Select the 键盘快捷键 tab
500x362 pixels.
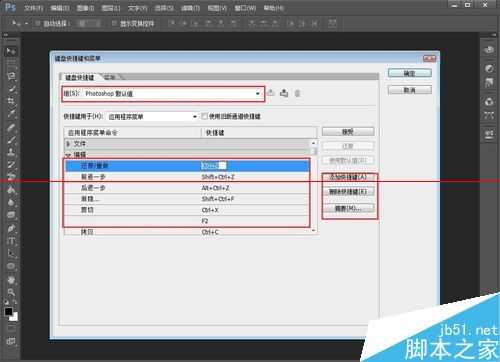pyautogui.click(x=80, y=77)
